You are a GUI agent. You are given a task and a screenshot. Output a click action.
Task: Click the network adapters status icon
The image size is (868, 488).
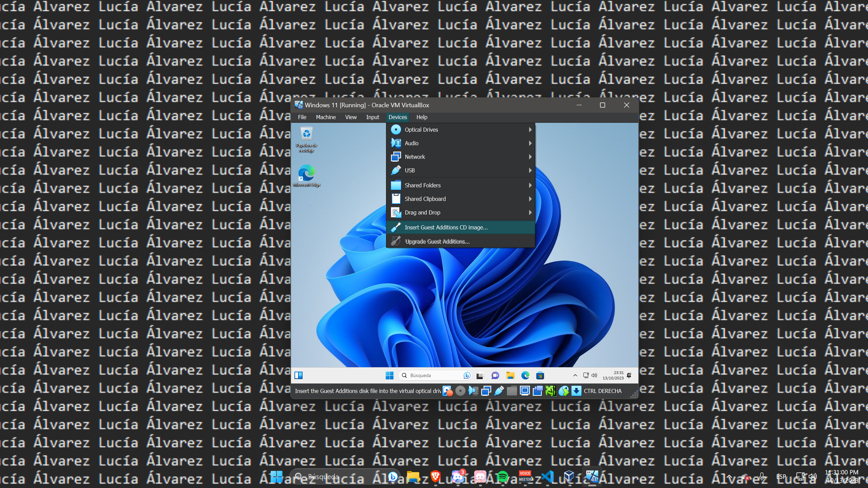(486, 391)
